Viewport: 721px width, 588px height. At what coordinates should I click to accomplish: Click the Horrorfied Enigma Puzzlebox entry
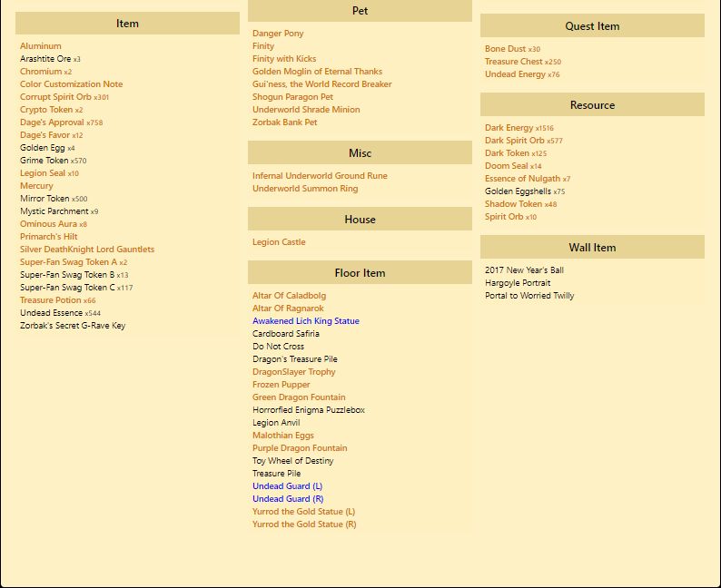pyautogui.click(x=309, y=410)
